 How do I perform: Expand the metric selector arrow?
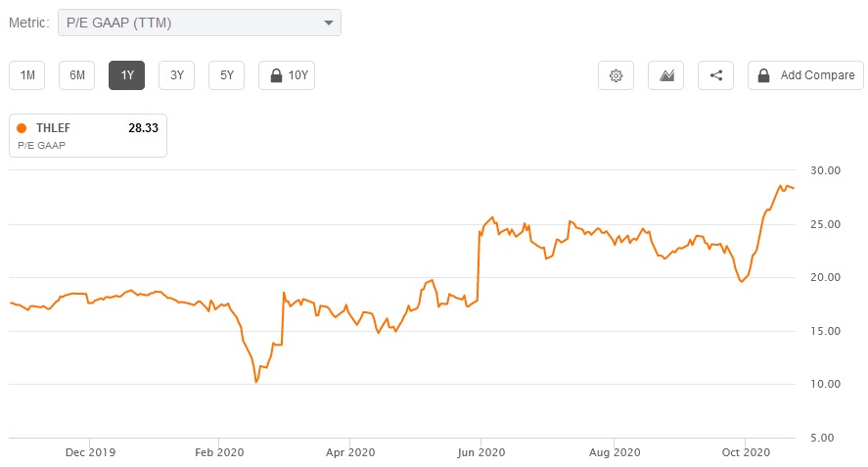(328, 23)
